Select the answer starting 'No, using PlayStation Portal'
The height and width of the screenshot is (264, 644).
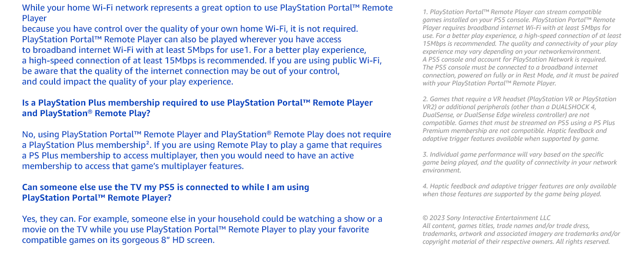click(x=206, y=150)
